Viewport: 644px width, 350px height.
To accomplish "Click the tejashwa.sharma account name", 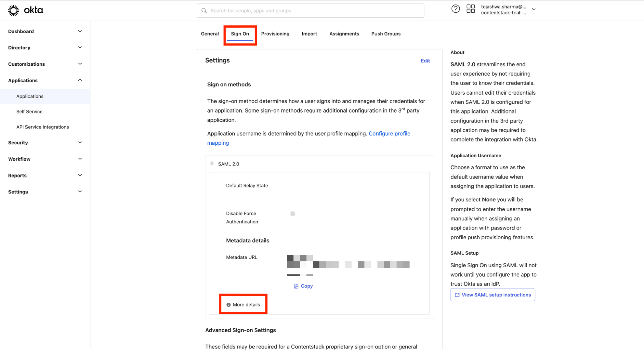I will click(503, 7).
